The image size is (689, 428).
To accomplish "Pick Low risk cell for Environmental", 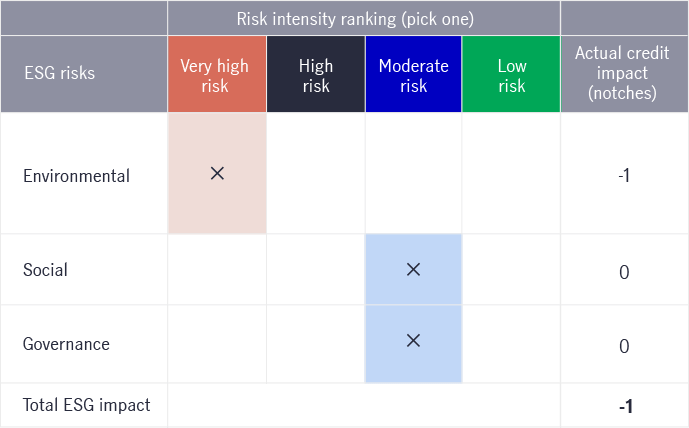I will tap(511, 173).
